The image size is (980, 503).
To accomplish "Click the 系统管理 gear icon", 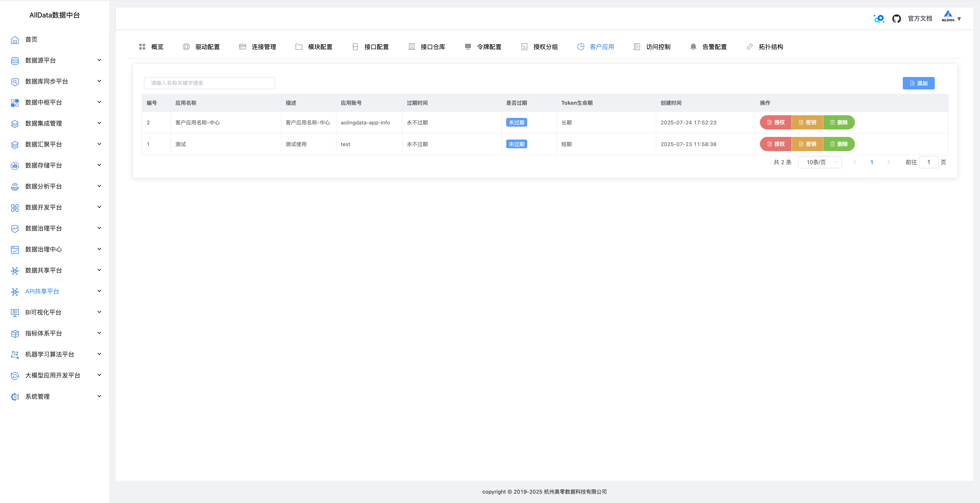I will 15,396.
